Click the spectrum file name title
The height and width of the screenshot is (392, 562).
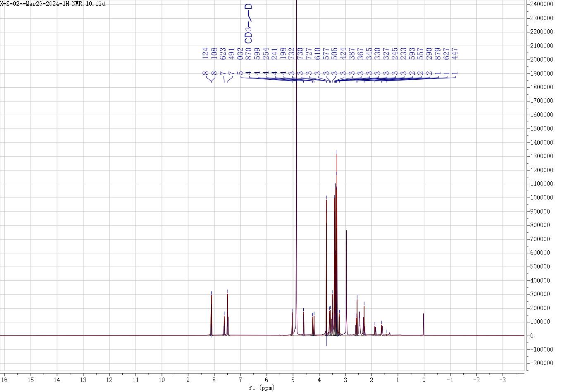(53, 4)
